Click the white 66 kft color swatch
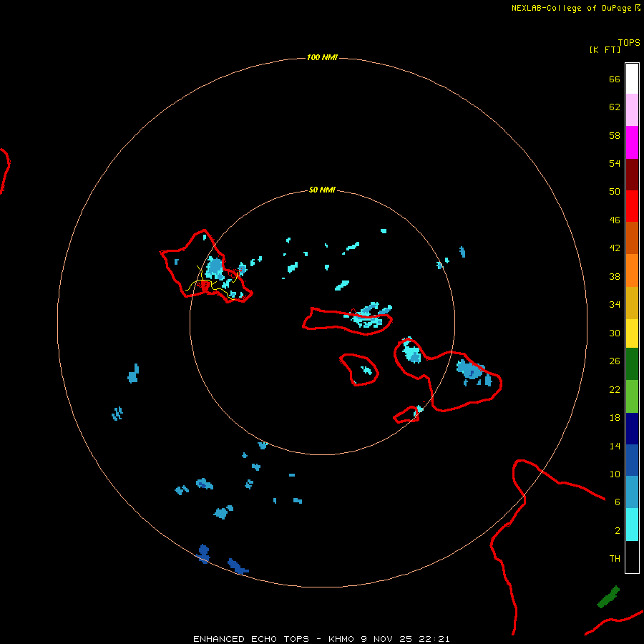The image size is (644, 644). (632, 79)
